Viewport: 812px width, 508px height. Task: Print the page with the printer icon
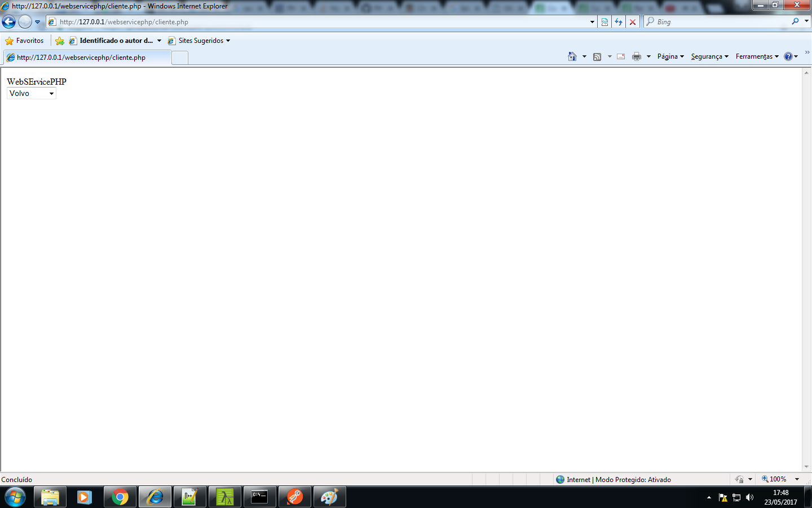pyautogui.click(x=637, y=56)
